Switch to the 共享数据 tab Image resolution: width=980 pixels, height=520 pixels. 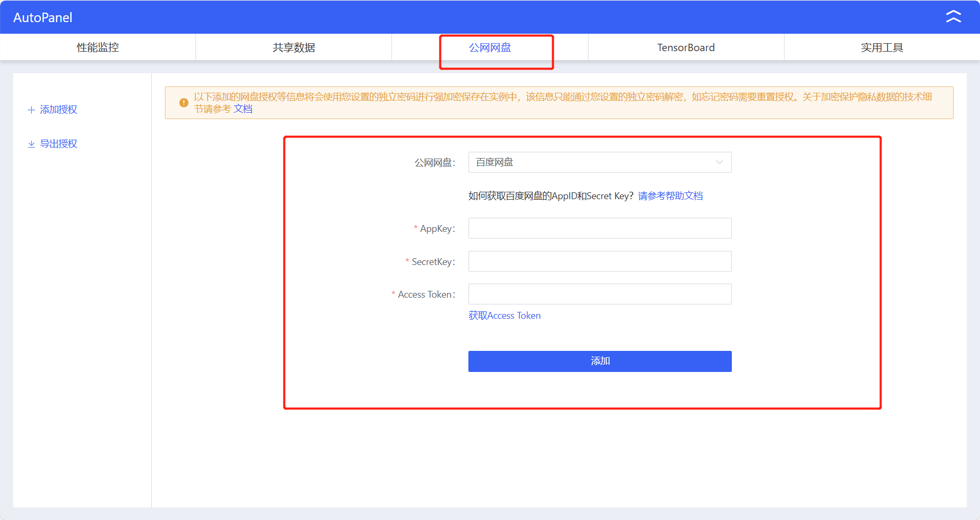[294, 47]
